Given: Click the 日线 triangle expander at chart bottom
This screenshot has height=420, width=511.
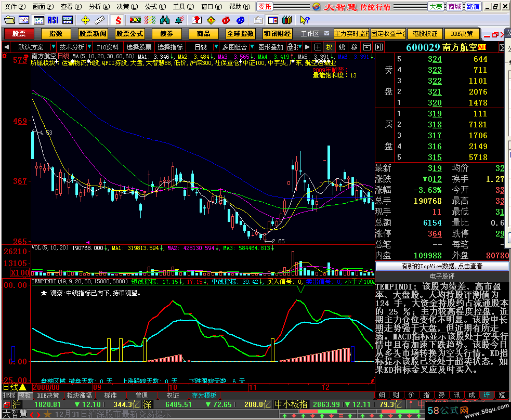Looking at the screenshot, I should click(22, 387).
